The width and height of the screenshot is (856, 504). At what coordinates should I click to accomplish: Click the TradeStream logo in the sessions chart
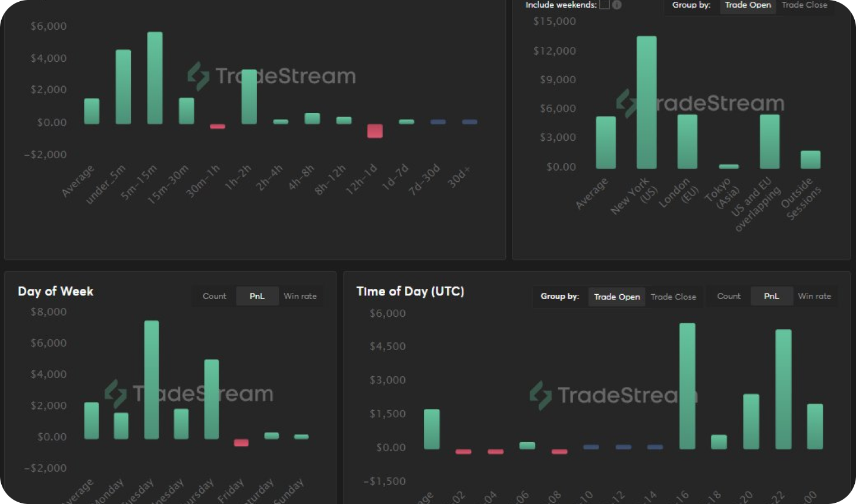click(x=700, y=103)
